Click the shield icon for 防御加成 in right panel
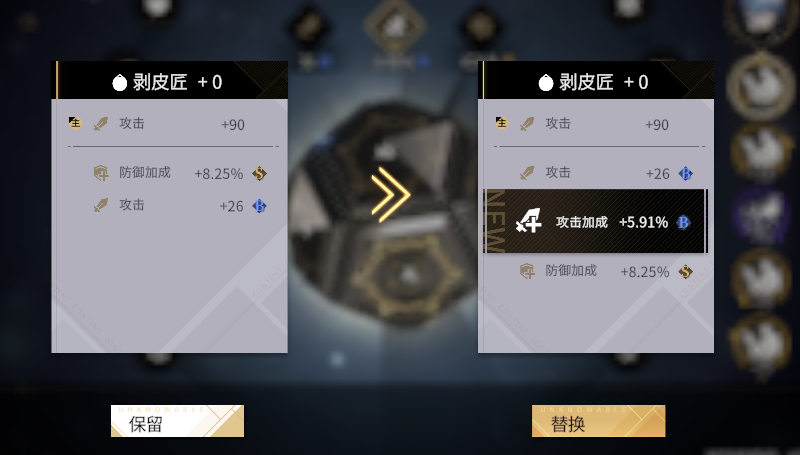Image resolution: width=800 pixels, height=455 pixels. 527,271
